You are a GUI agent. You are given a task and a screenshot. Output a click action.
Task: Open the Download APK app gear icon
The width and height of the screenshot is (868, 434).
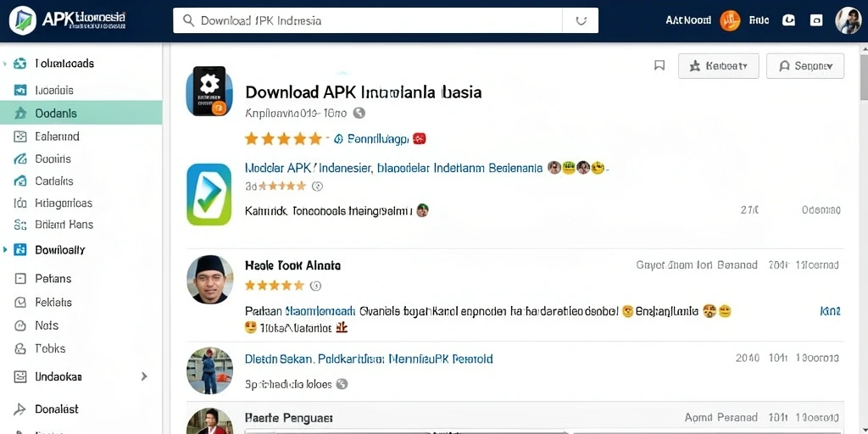[209, 91]
